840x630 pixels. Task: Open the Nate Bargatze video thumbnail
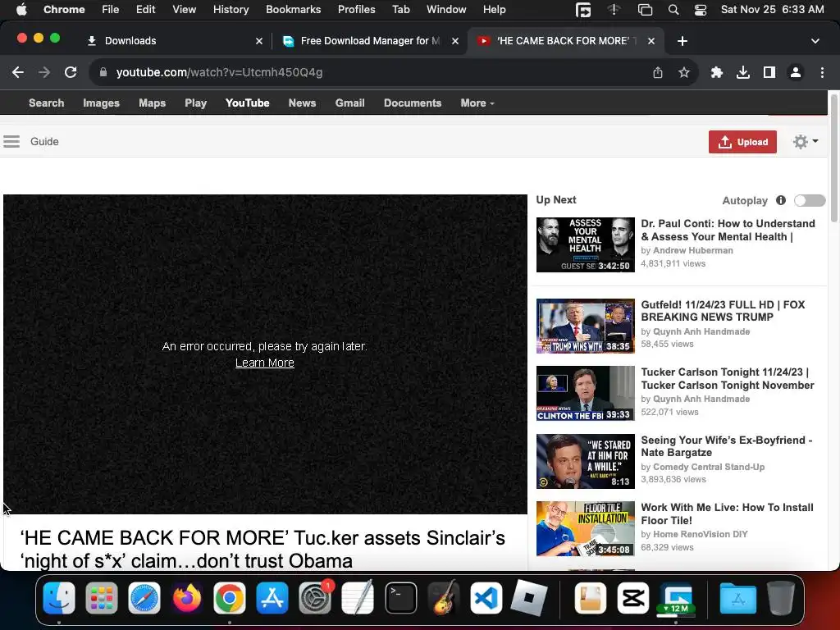tap(585, 461)
